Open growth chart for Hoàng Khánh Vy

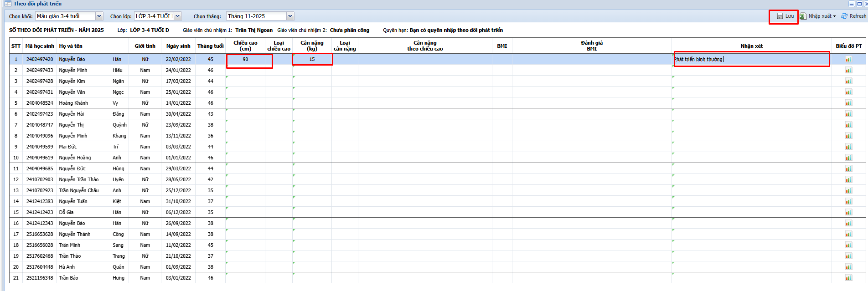(x=848, y=103)
